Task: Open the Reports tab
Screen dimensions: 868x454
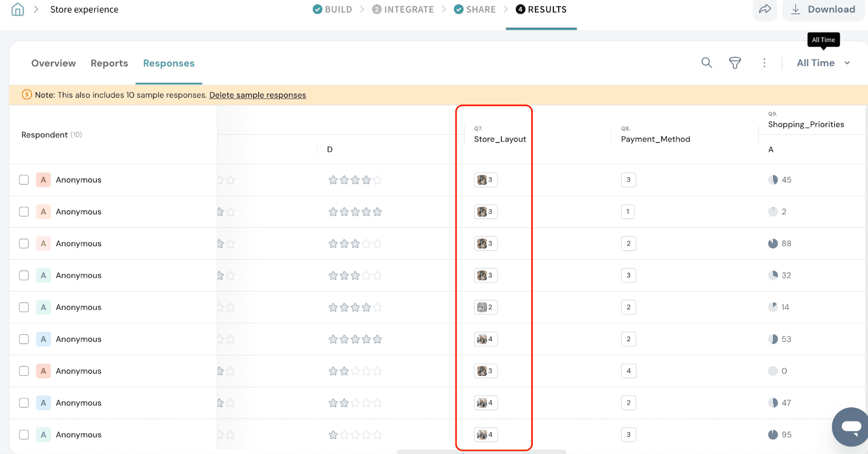Action: [109, 63]
